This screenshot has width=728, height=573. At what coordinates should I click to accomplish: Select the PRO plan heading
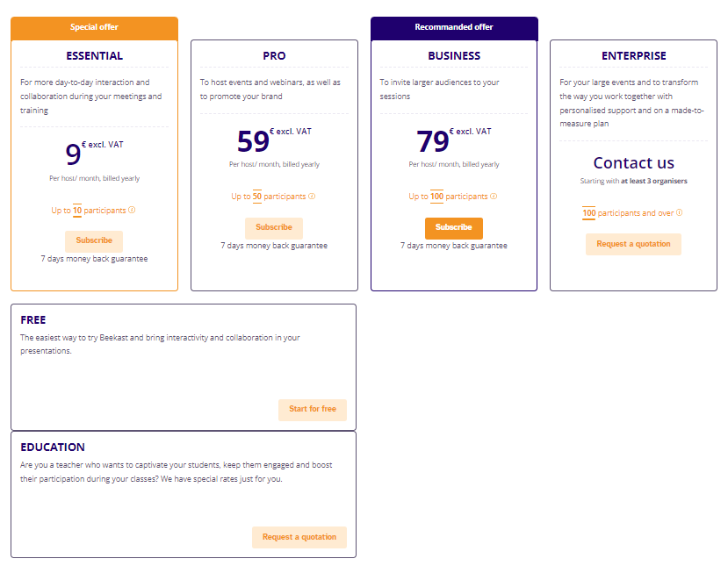pos(274,55)
